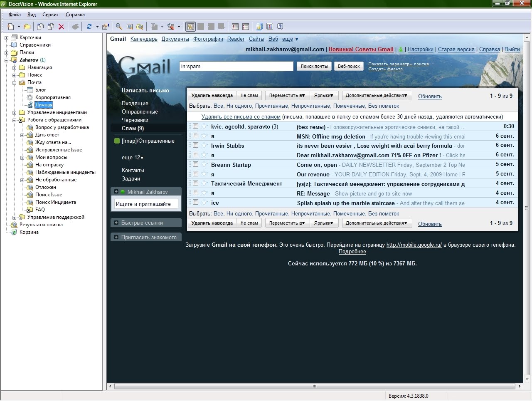Check the RE: Message email checkbox

(195, 193)
